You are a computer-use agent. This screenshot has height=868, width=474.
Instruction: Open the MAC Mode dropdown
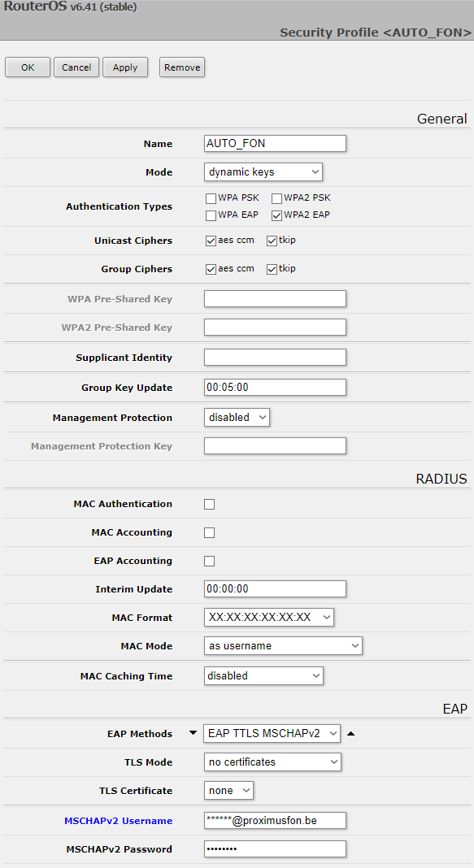tap(283, 645)
